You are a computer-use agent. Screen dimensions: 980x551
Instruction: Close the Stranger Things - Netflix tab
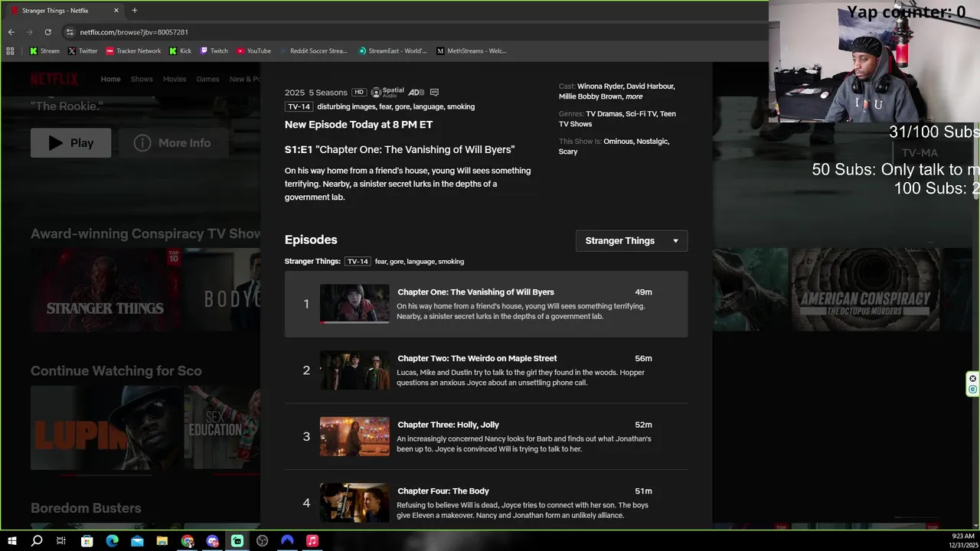116,11
